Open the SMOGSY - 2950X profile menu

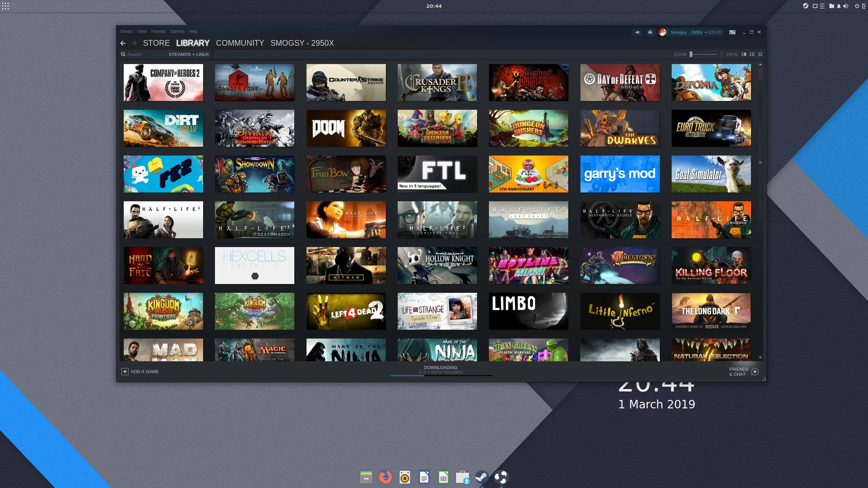click(302, 43)
